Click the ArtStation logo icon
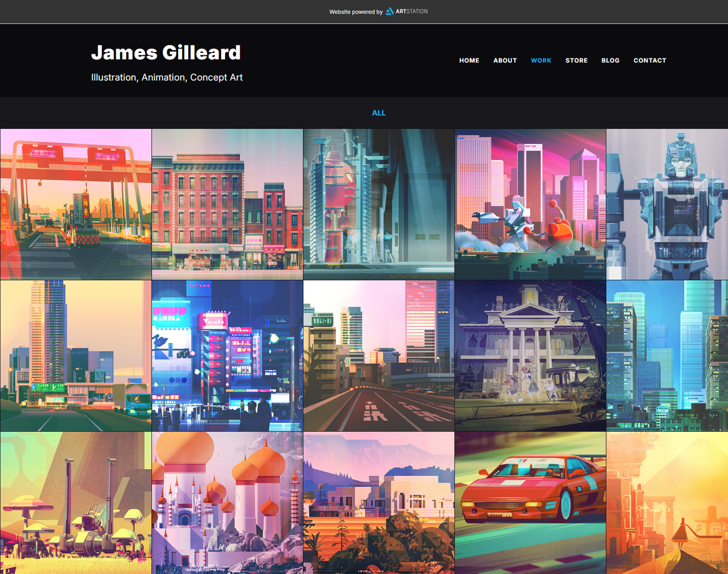The image size is (728, 574). click(389, 11)
